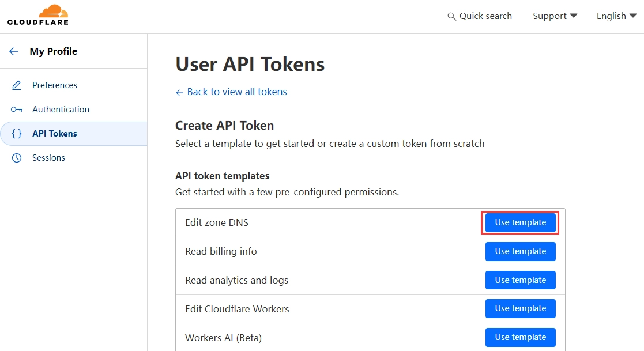The height and width of the screenshot is (351, 644).
Task: Click the Authentication key icon
Action: [x=17, y=110]
